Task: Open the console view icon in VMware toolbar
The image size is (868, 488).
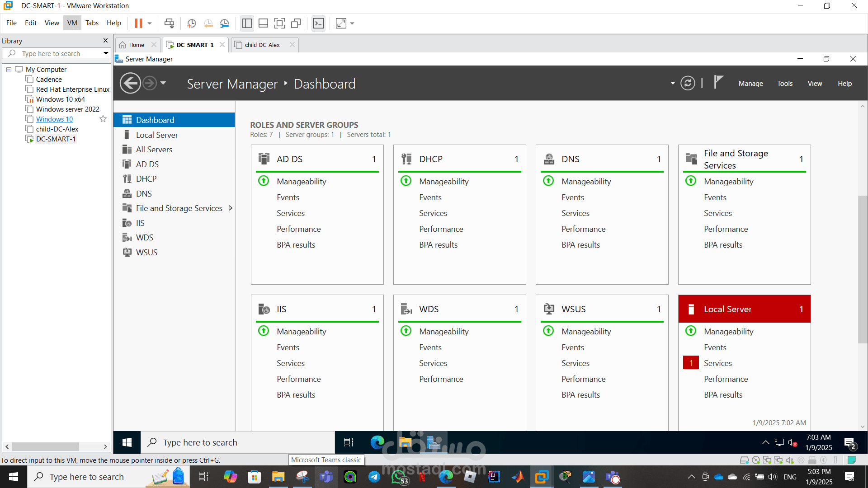Action: pyautogui.click(x=318, y=23)
